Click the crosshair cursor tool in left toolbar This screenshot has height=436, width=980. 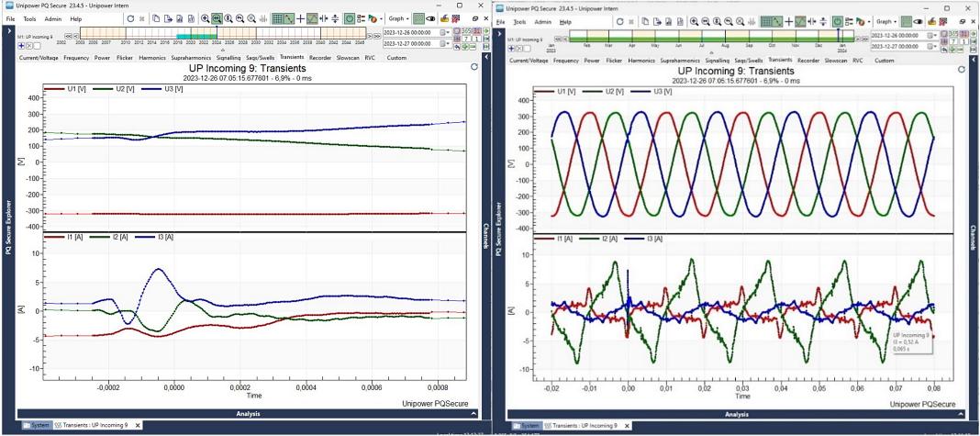coord(301,18)
